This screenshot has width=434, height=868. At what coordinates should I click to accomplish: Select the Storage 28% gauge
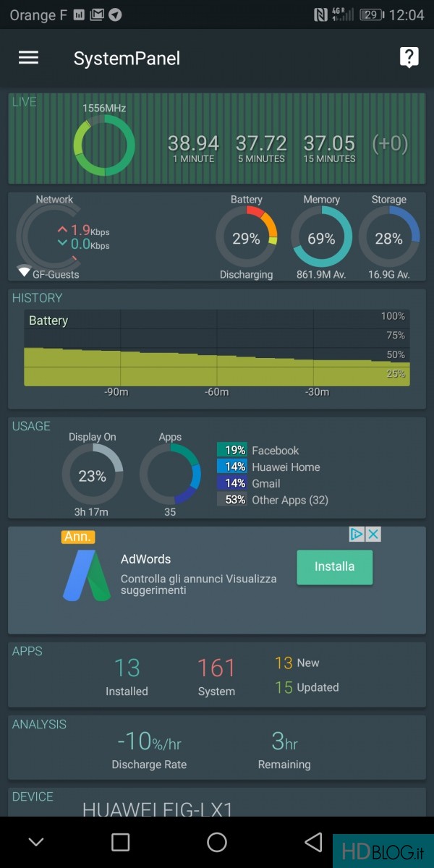click(389, 237)
